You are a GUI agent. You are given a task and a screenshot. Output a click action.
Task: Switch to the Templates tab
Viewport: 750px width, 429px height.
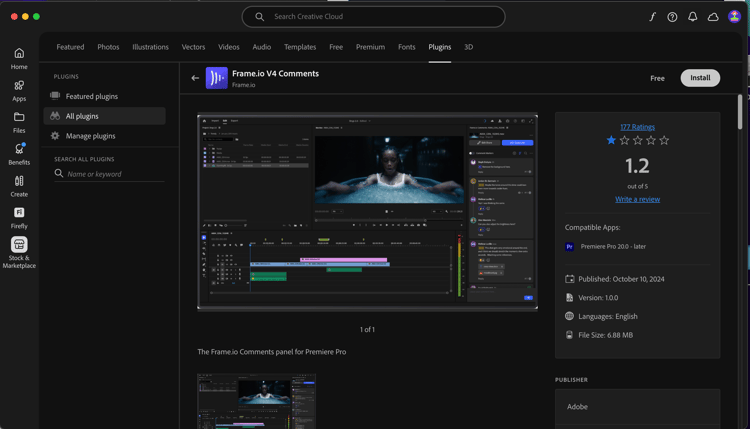click(300, 47)
